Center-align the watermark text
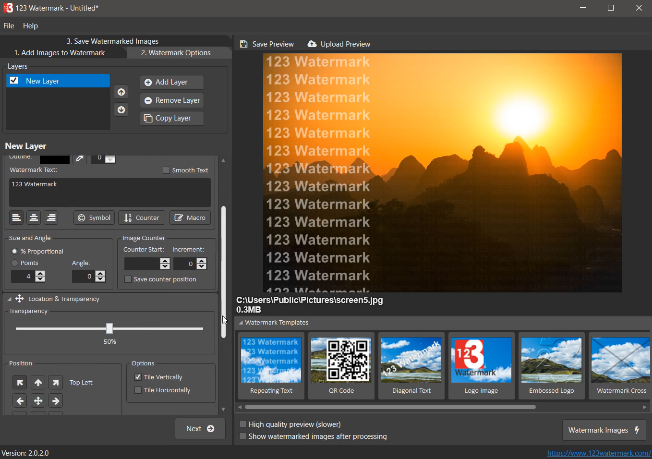652x459 pixels. (x=34, y=217)
